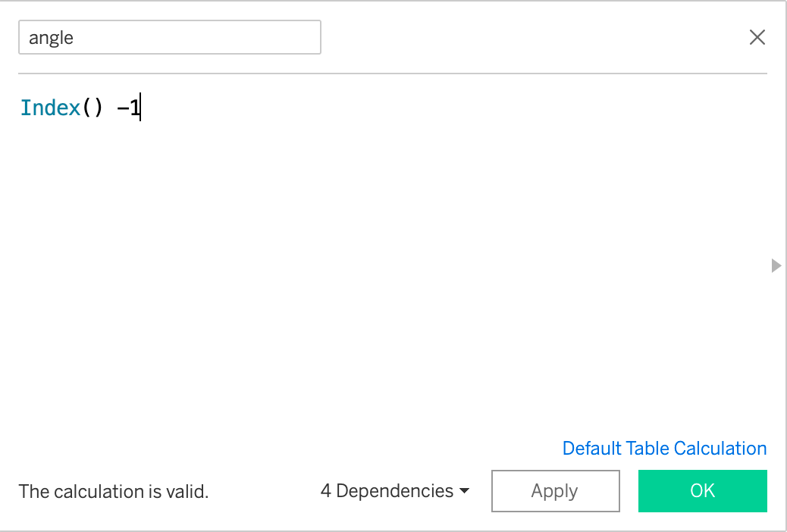Click the Apply button

[555, 491]
